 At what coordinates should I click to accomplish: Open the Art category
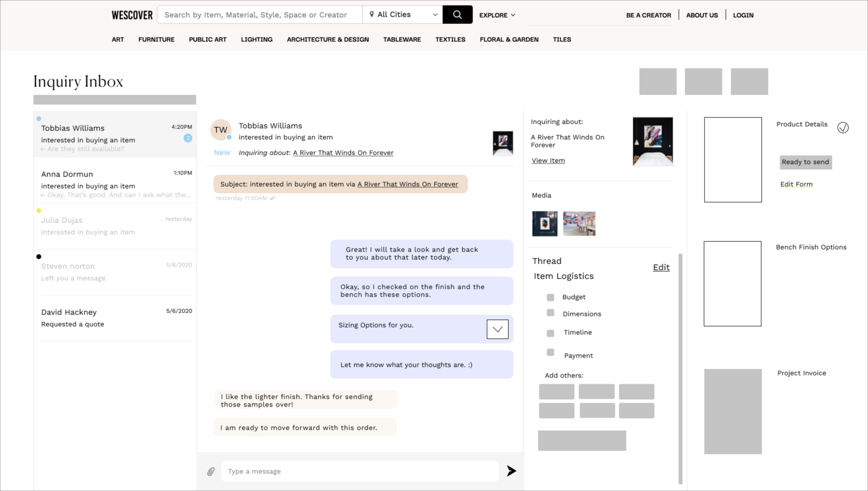[x=118, y=40]
